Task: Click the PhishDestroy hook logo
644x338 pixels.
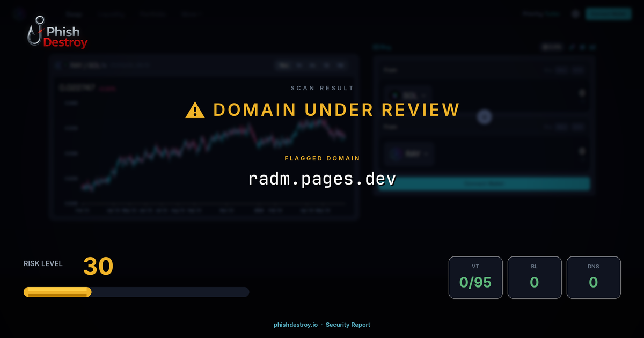Action: tap(35, 31)
